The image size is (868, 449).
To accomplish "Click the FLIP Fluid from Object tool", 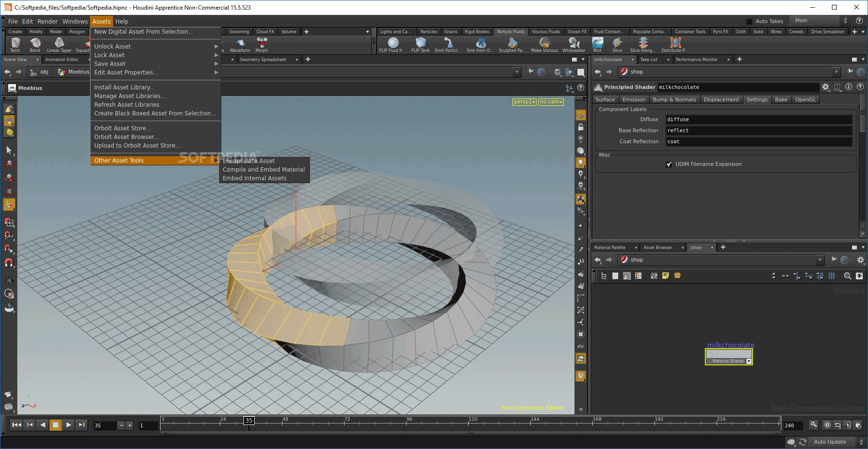I will coord(393,45).
